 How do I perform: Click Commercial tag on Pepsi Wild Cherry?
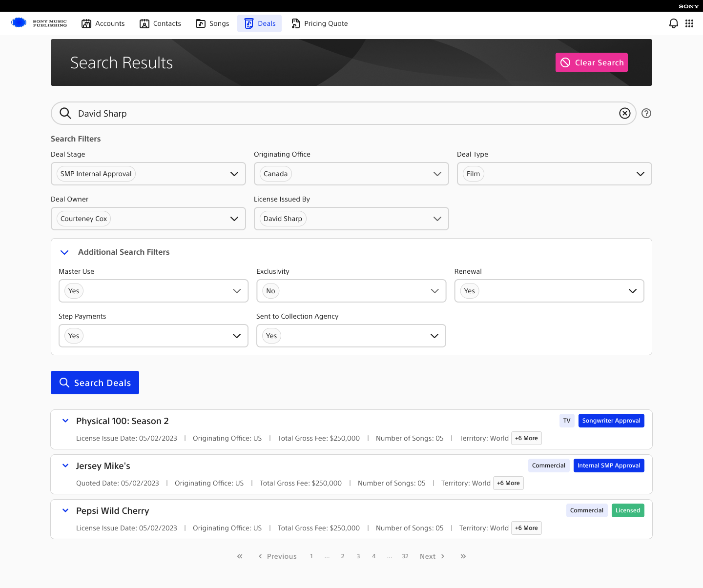pos(587,510)
